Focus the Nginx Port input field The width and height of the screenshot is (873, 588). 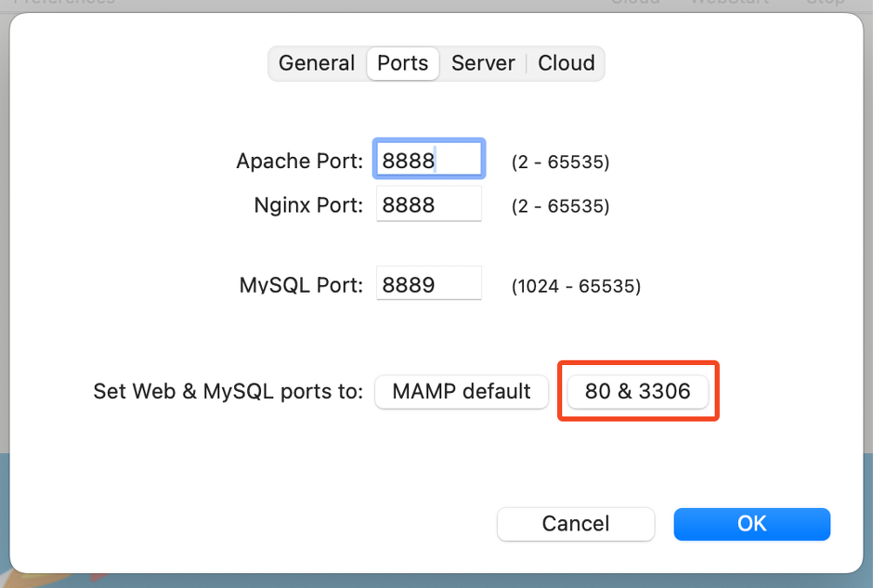[428, 204]
